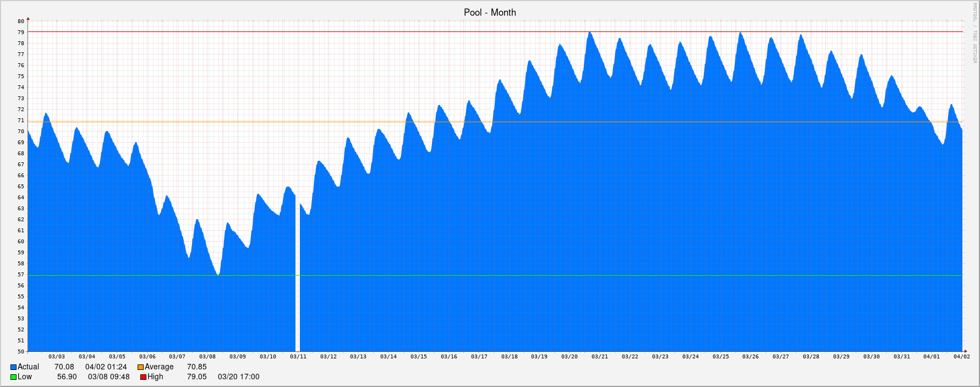The image size is (980, 387).
Task: Click the 80 label on y-axis
Action: coord(21,21)
